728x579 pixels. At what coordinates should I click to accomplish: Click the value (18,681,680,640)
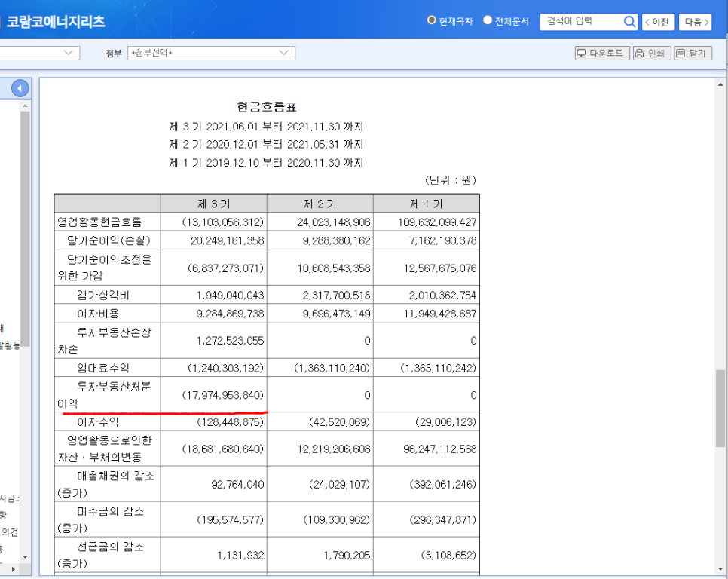click(x=223, y=449)
